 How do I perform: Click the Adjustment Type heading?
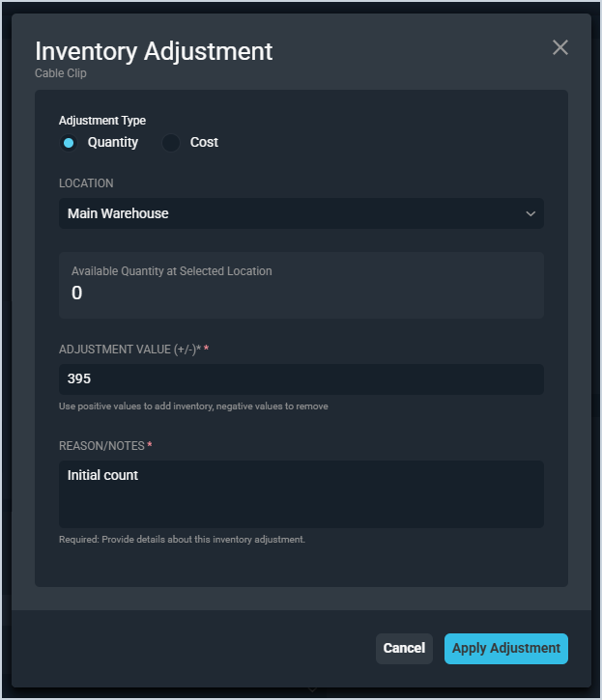[x=102, y=121]
